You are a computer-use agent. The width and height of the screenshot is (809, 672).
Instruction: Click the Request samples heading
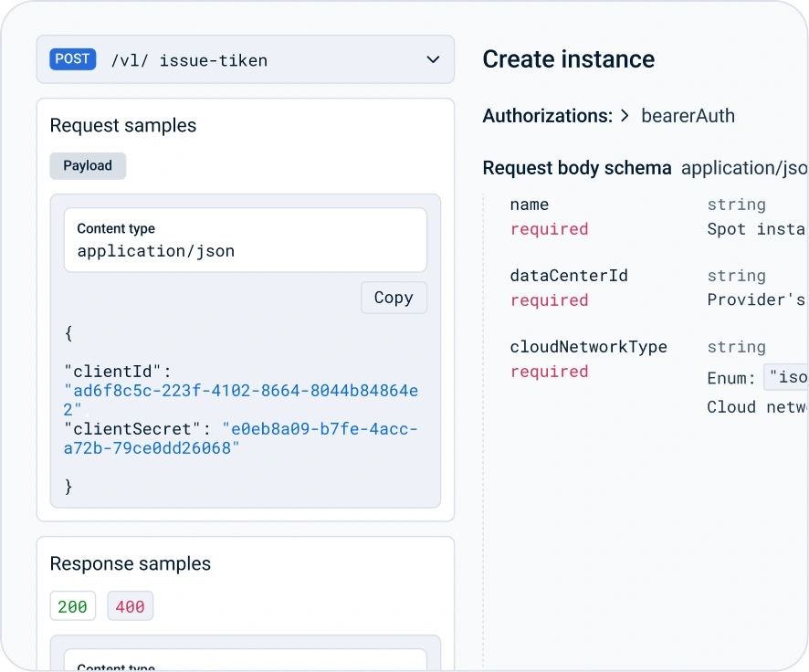coord(123,125)
